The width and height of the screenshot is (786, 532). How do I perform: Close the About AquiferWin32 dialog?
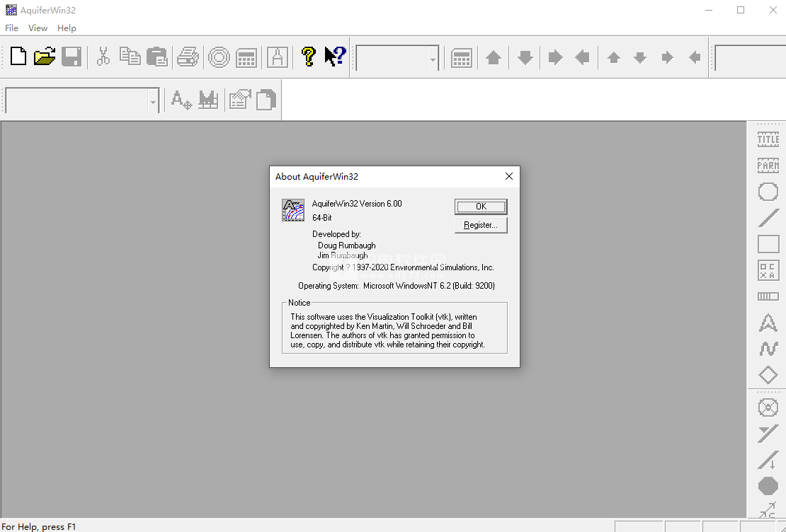click(x=509, y=176)
